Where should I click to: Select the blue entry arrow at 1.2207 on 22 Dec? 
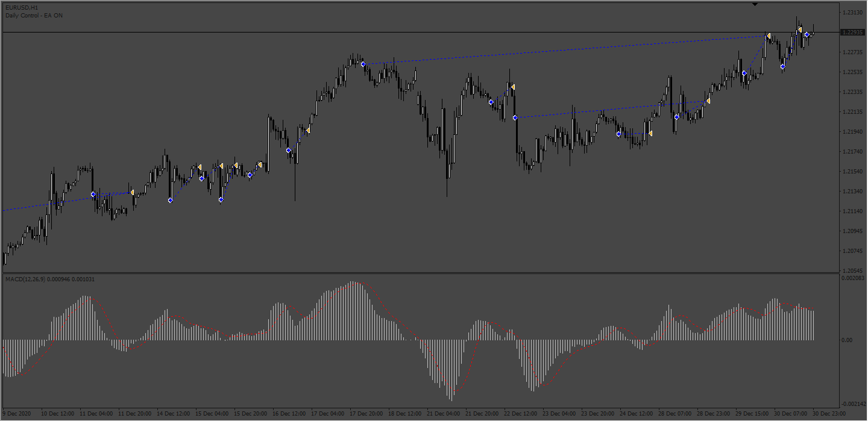(515, 118)
